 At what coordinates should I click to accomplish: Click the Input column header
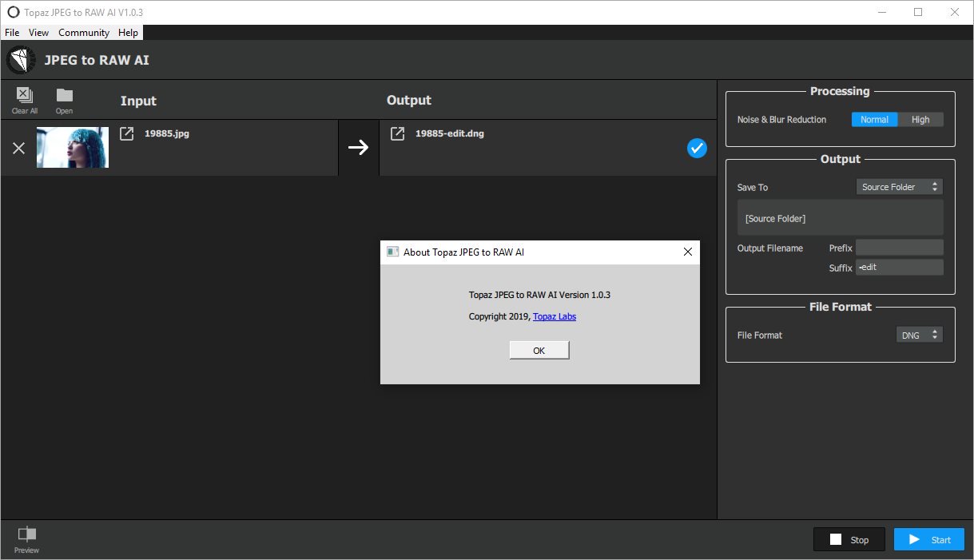(x=138, y=101)
